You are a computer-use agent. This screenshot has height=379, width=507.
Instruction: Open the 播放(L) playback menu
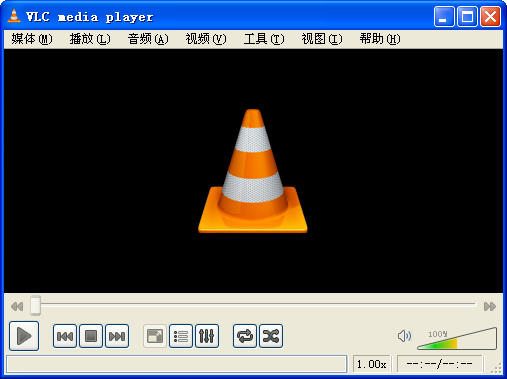pos(90,39)
